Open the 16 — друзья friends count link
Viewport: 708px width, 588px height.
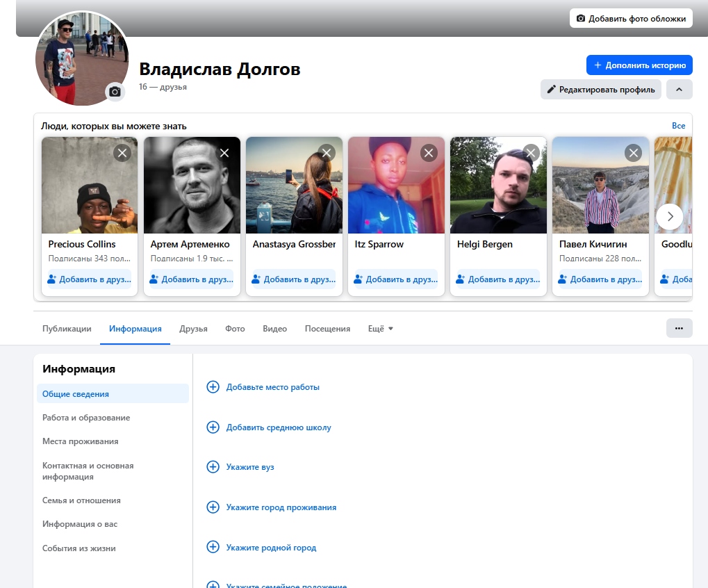(x=163, y=87)
